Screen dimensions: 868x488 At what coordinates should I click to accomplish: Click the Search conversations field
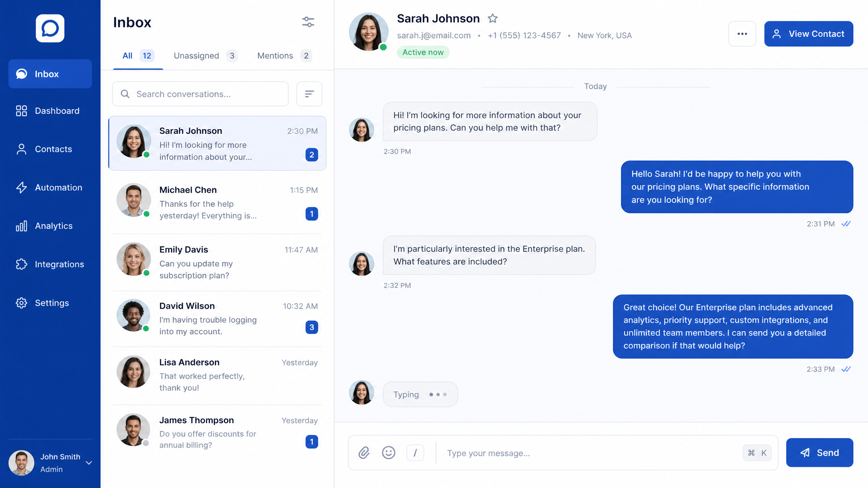(x=200, y=94)
